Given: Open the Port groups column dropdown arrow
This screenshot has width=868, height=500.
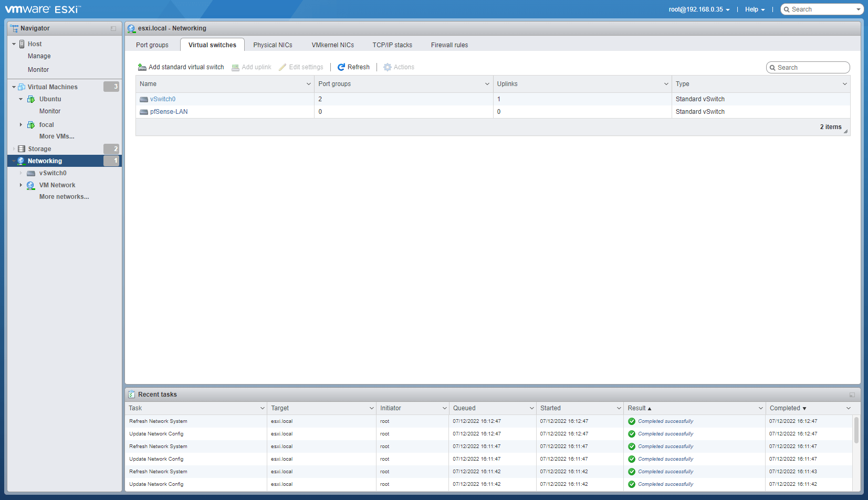Looking at the screenshot, I should point(487,84).
